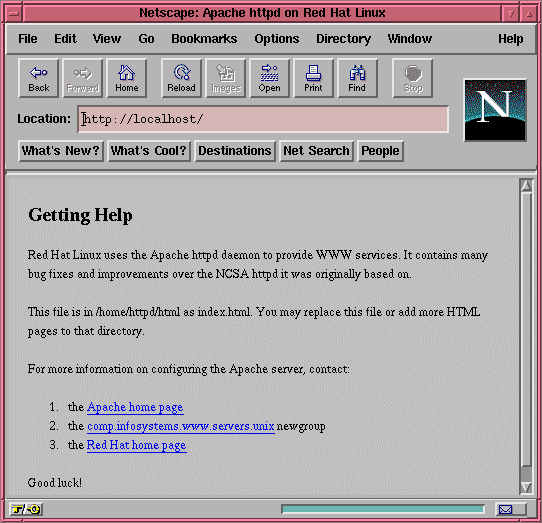Follow the Red Hat home page link
The height and width of the screenshot is (523, 542).
tap(137, 445)
